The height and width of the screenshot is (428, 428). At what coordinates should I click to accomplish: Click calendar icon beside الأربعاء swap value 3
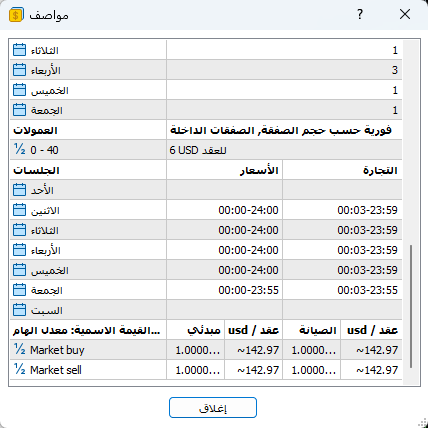click(x=19, y=70)
